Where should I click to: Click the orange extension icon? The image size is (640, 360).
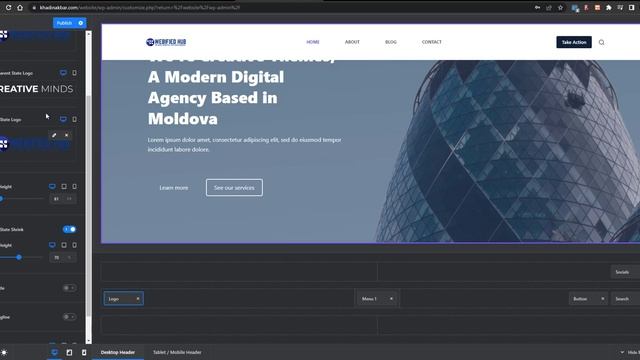[x=597, y=7]
